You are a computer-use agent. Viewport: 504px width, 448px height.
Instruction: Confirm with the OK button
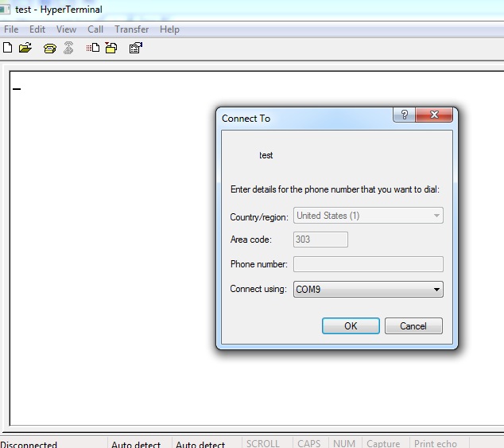351,326
